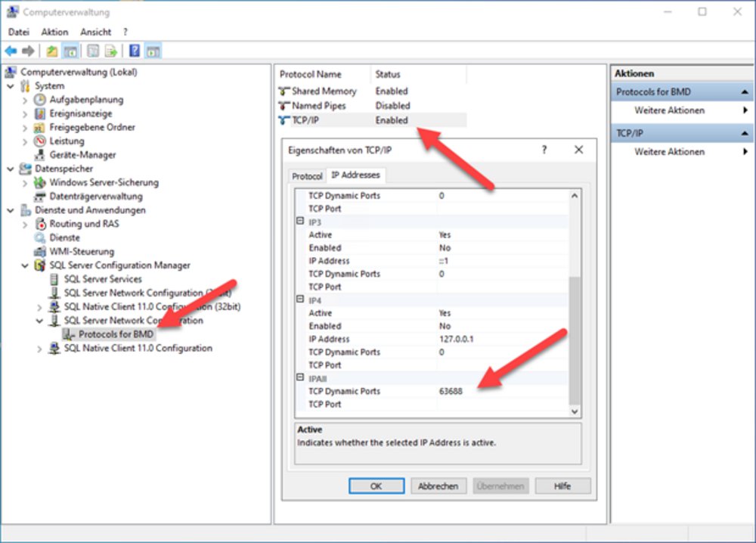Expand the Routing und RAS node
Image resolution: width=756 pixels, height=543 pixels.
pyautogui.click(x=25, y=225)
